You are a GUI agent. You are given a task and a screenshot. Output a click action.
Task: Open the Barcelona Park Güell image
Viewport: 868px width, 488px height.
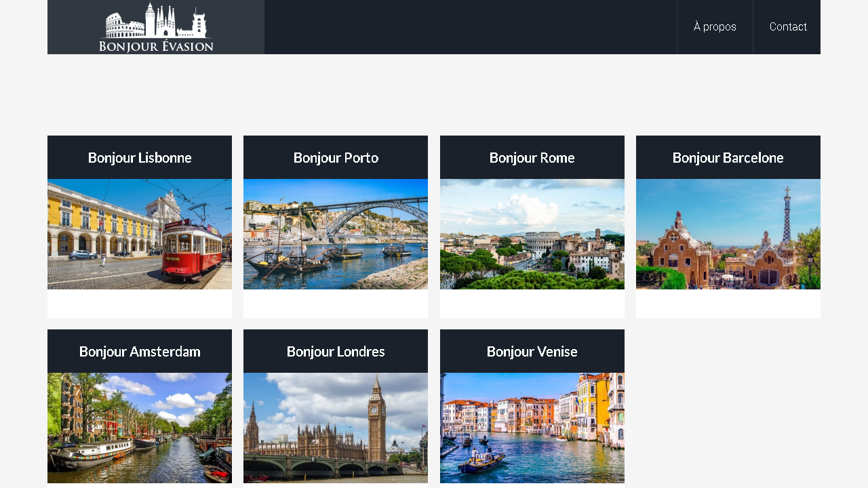click(x=728, y=235)
